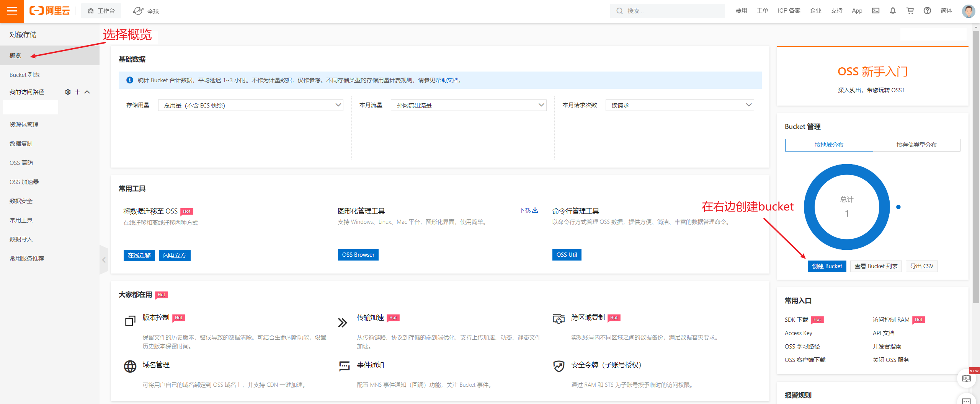This screenshot has width=980, height=404.
Task: Open the hamburger main menu
Action: pos(12,11)
